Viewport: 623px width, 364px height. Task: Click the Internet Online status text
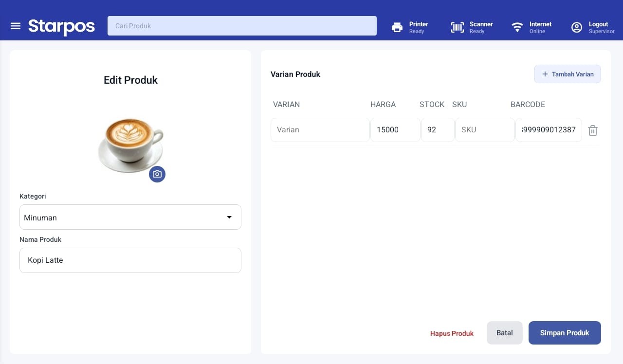pos(540,28)
